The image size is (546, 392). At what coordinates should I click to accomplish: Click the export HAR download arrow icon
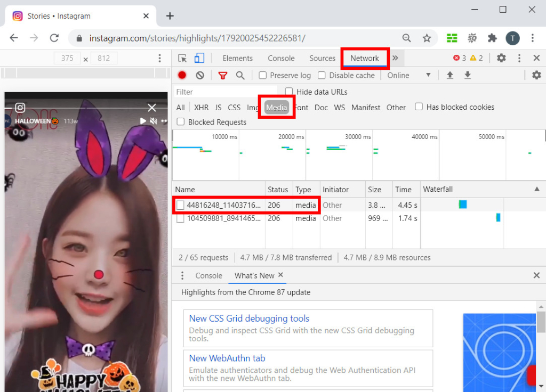468,75
